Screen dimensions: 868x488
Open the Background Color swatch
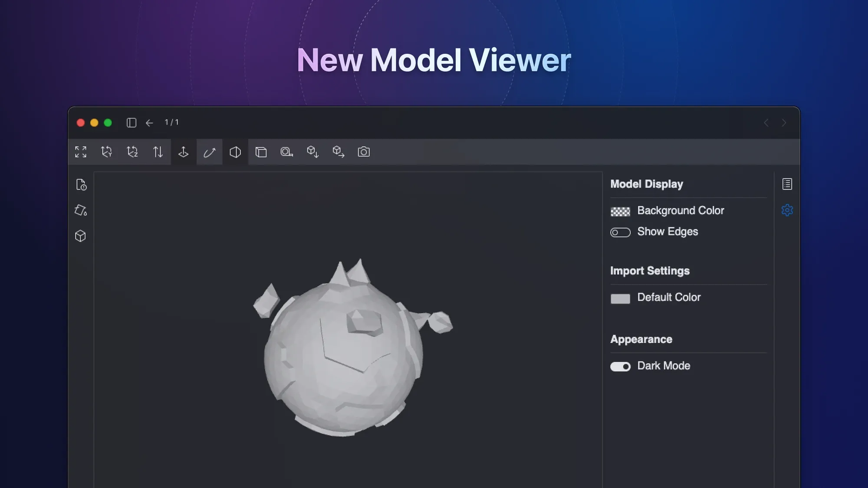620,212
